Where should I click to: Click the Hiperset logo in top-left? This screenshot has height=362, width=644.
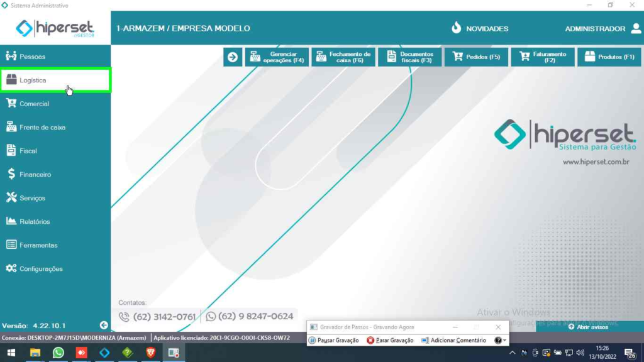tap(55, 28)
